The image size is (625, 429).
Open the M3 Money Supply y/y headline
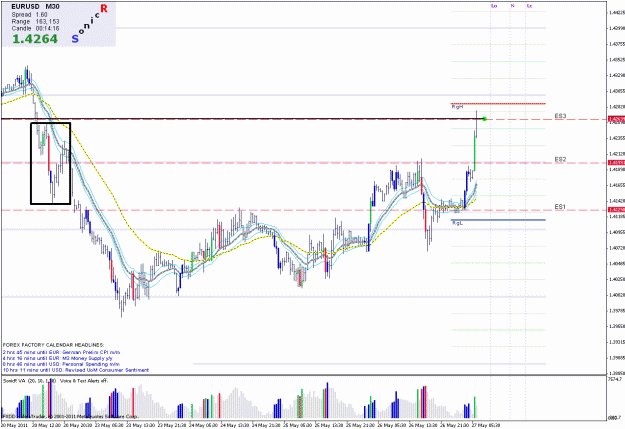58,358
